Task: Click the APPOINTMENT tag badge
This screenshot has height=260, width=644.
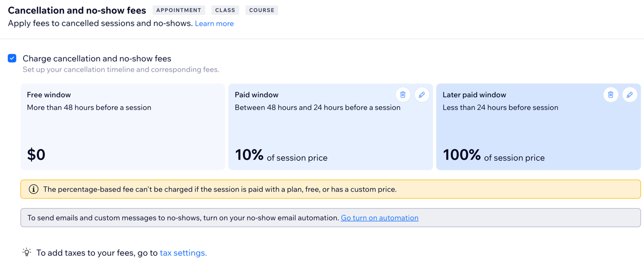Action: tap(179, 10)
